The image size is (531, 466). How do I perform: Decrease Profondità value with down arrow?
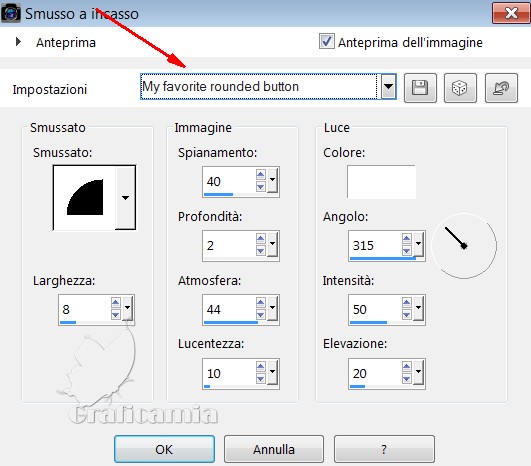(260, 251)
